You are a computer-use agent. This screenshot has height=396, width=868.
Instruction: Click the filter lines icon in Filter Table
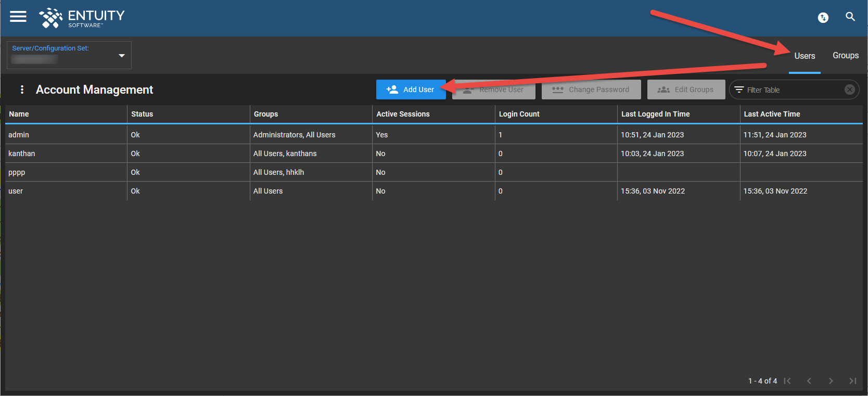739,90
